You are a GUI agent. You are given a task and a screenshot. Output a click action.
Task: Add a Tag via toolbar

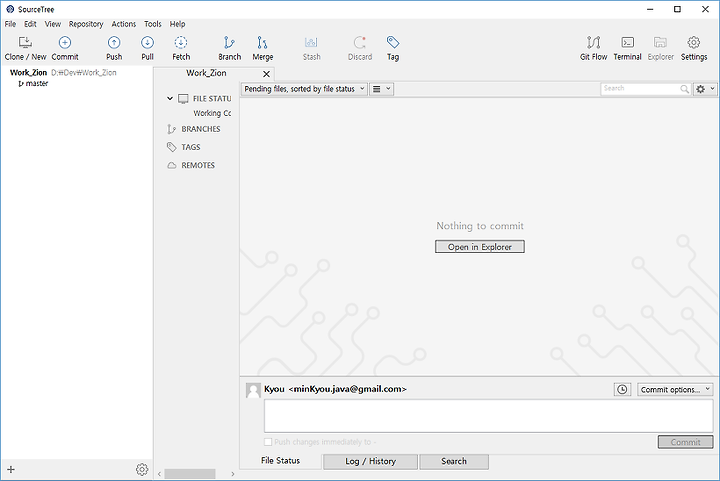pyautogui.click(x=393, y=48)
